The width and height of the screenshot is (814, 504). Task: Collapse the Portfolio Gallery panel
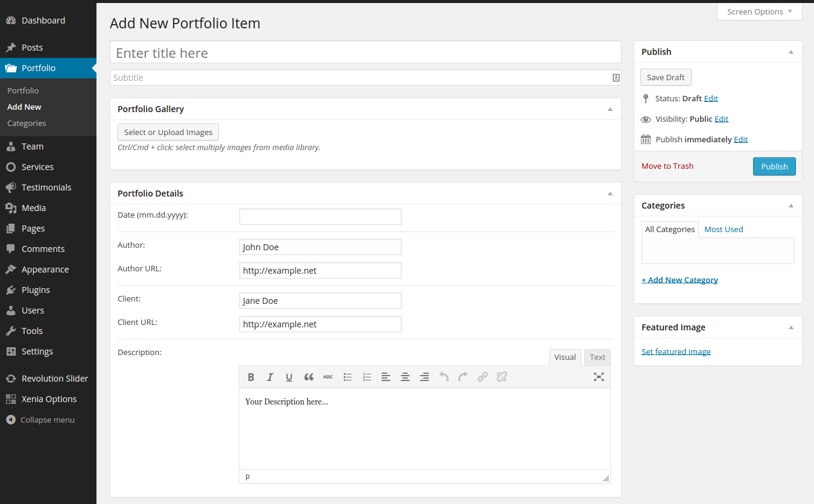coord(610,109)
